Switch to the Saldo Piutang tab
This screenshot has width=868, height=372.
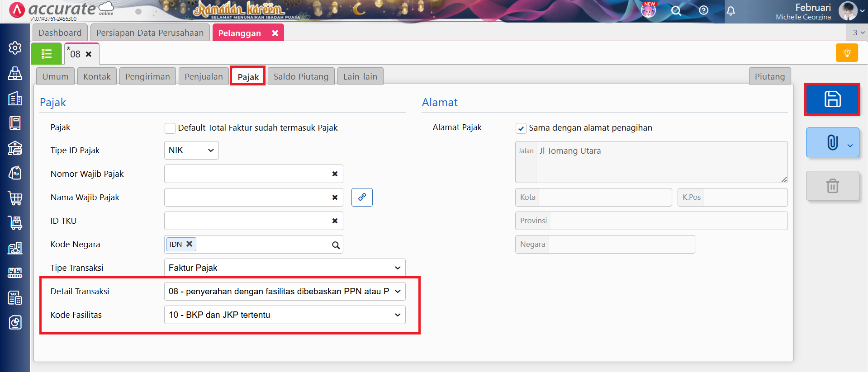(x=301, y=77)
